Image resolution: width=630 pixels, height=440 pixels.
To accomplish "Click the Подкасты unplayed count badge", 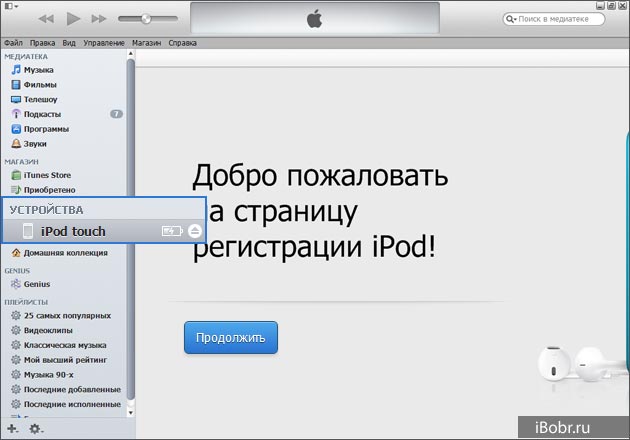I will pyautogui.click(x=117, y=114).
